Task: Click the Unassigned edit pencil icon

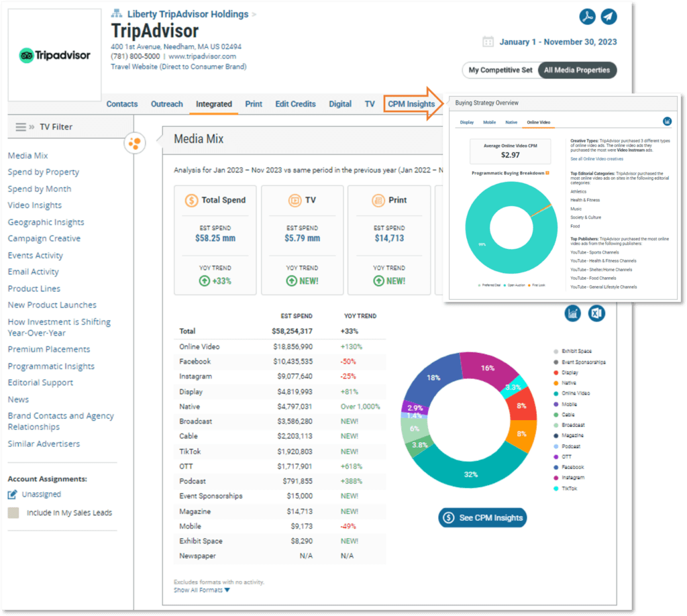Action: (x=12, y=494)
